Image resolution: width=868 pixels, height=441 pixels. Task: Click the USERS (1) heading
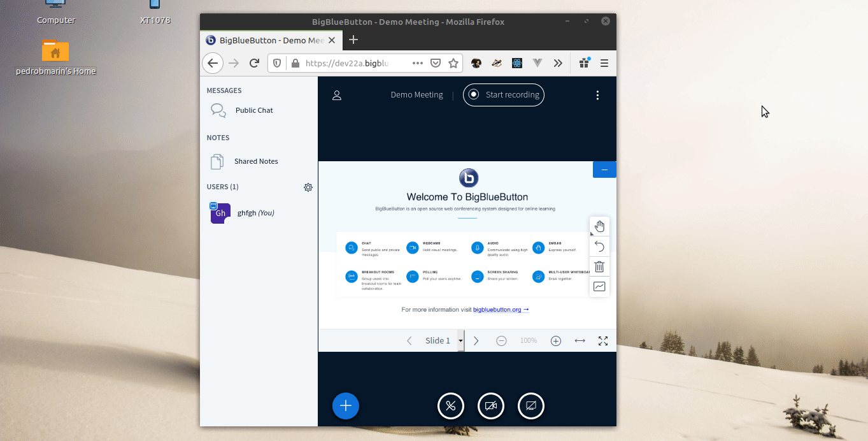click(x=222, y=187)
